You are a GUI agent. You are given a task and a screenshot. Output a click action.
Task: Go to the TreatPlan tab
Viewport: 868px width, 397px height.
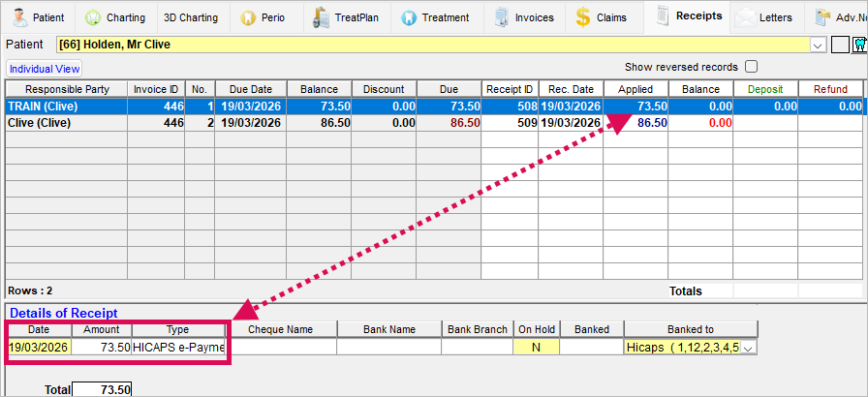pyautogui.click(x=345, y=17)
